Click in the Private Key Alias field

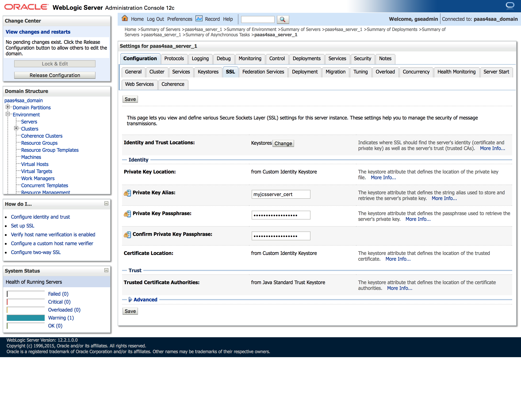click(281, 194)
